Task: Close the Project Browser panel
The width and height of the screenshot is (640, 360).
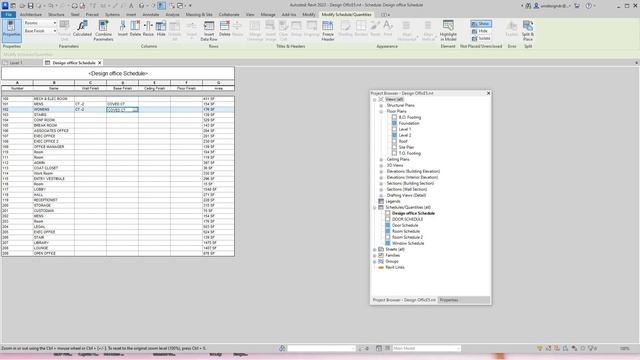Action: click(488, 93)
